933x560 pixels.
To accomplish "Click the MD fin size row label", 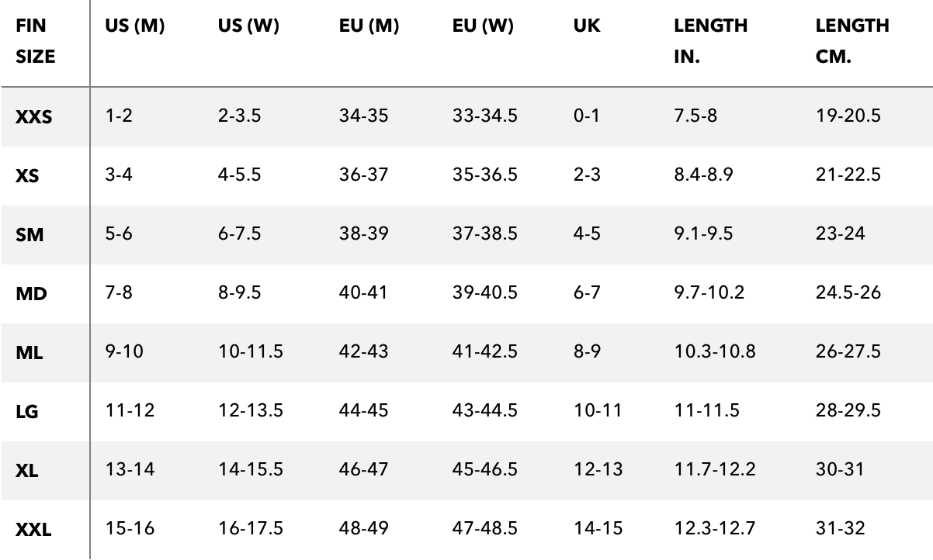I will pyautogui.click(x=31, y=294).
